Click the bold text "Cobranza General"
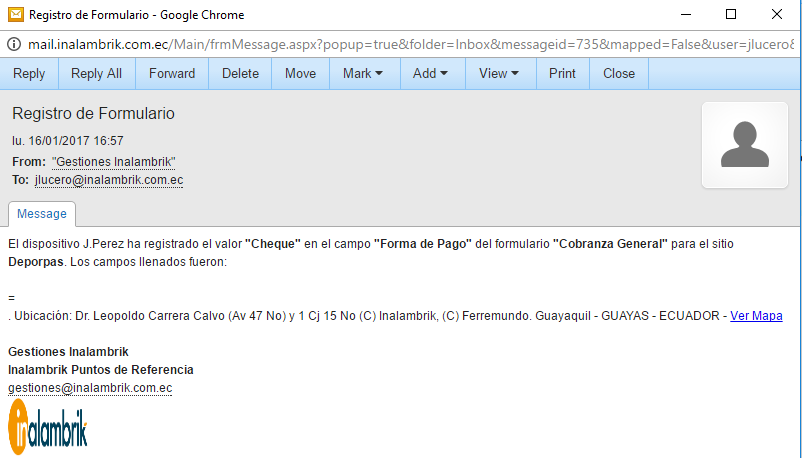Viewport: 802px width, 458px height. coord(610,244)
